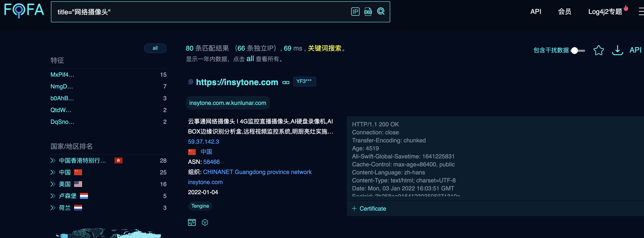Click the IP search icon in search bar

pyautogui.click(x=355, y=12)
